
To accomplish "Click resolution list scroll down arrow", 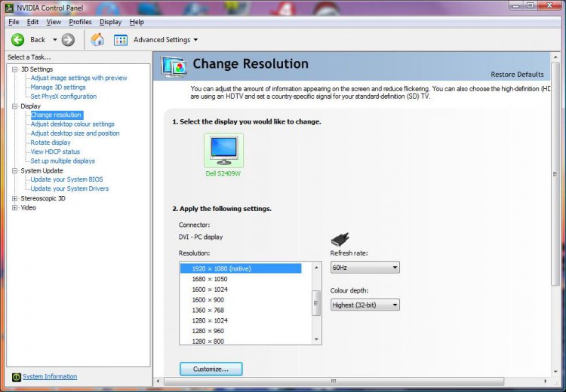I will pos(316,339).
